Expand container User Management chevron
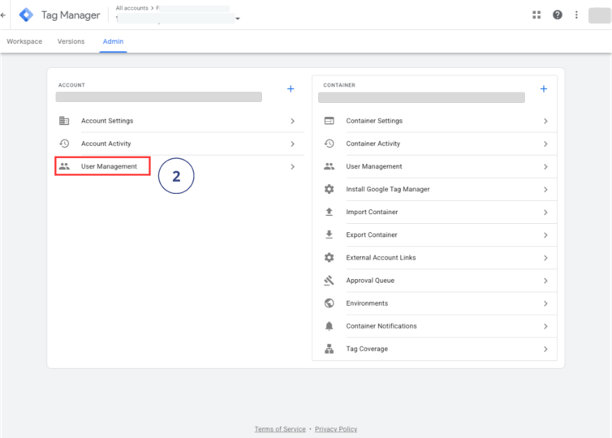612x438 pixels. click(x=546, y=167)
